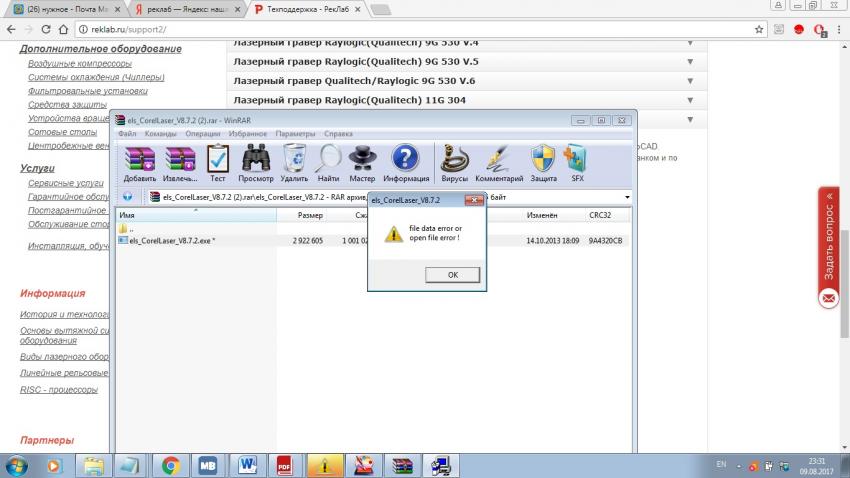The height and width of the screenshot is (478, 850).
Task: Select els_CorelLaser_V8.7.2.exe in file list
Action: (x=166, y=241)
